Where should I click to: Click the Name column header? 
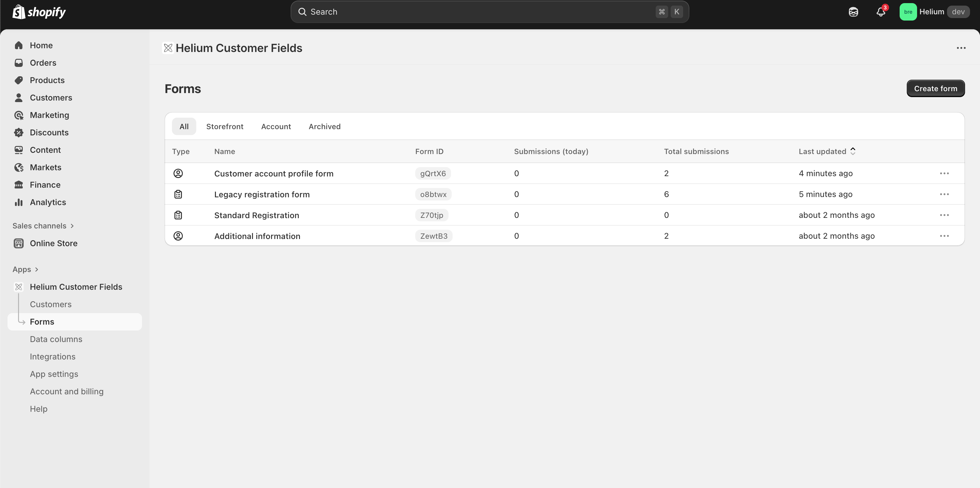[x=225, y=151]
